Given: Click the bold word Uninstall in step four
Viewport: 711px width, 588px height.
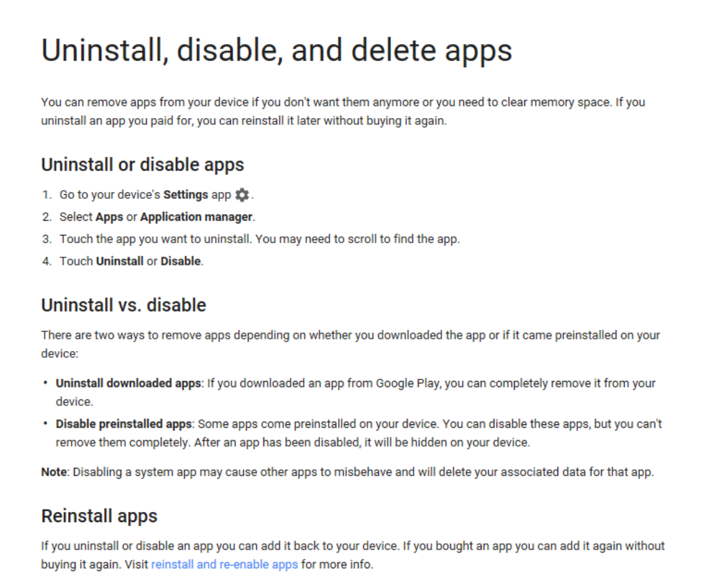Looking at the screenshot, I should [120, 261].
